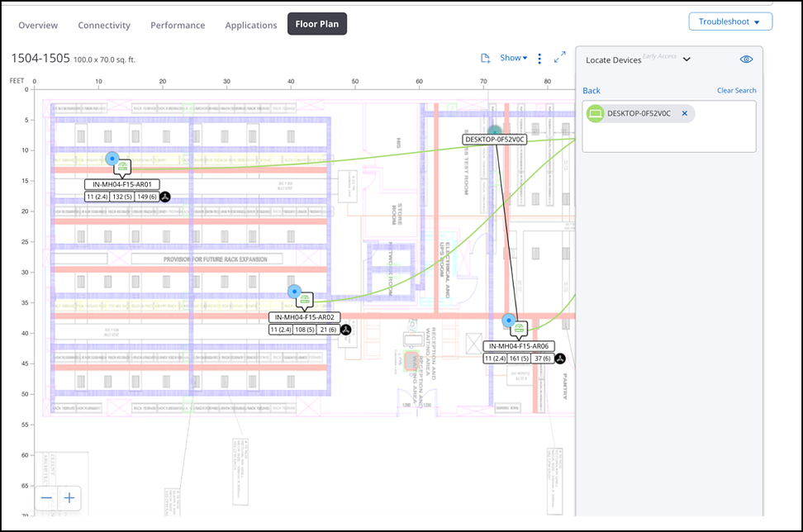803x532 pixels.
Task: Select the Floor Plan tab
Action: tap(317, 24)
